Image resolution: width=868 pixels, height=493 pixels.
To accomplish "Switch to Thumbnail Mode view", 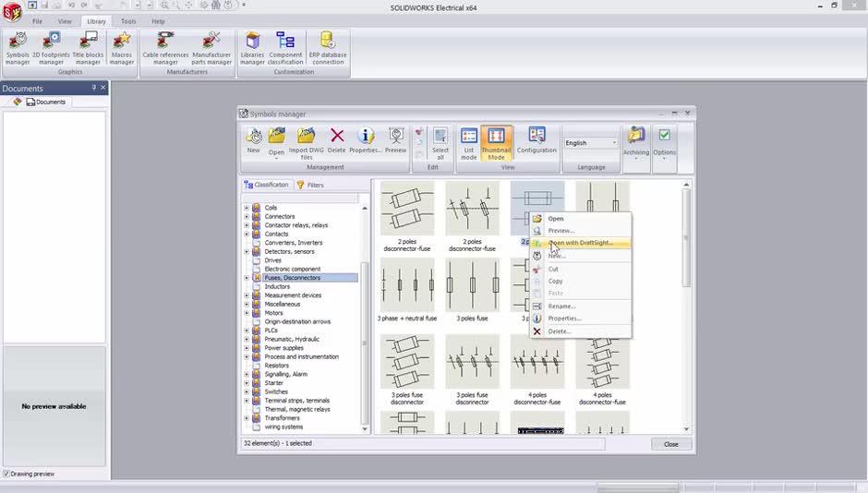I will pos(496,138).
